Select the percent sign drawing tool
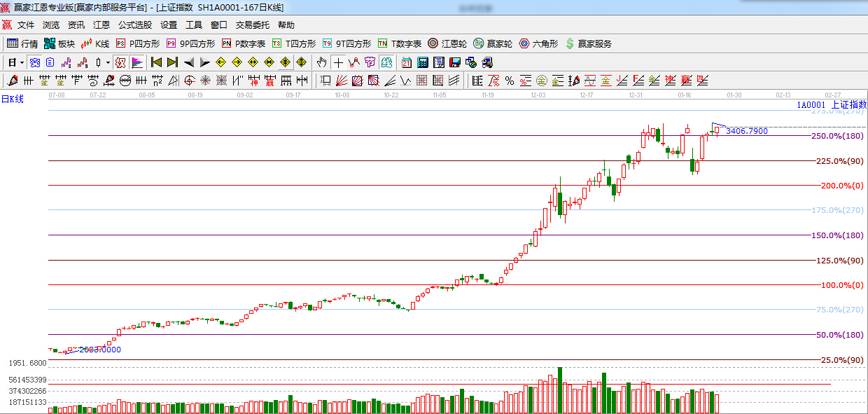The height and width of the screenshot is (414, 868). click(509, 81)
